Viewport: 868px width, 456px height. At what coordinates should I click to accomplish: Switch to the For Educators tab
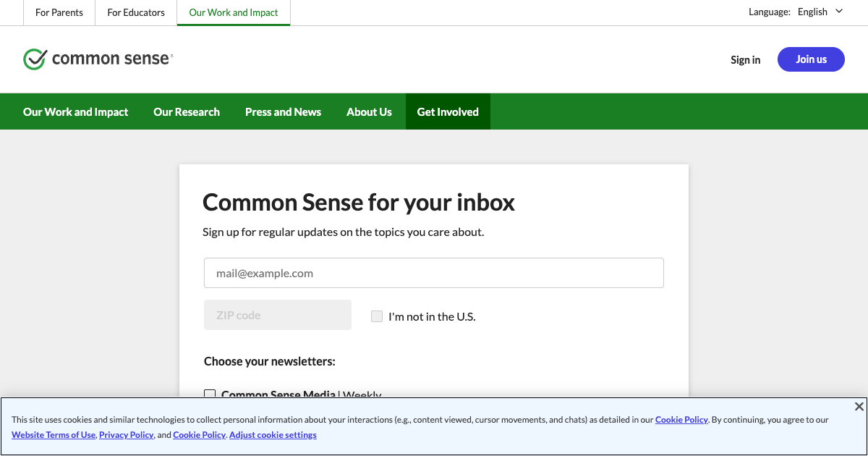point(135,12)
